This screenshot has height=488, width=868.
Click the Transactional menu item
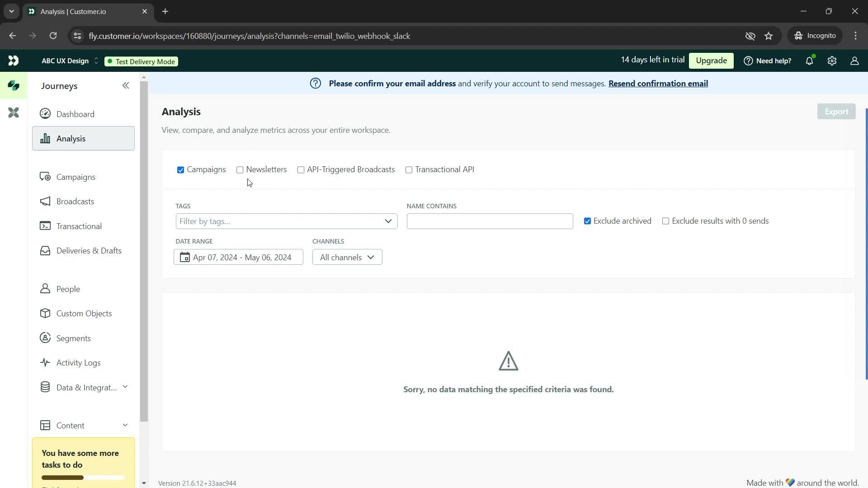point(79,226)
